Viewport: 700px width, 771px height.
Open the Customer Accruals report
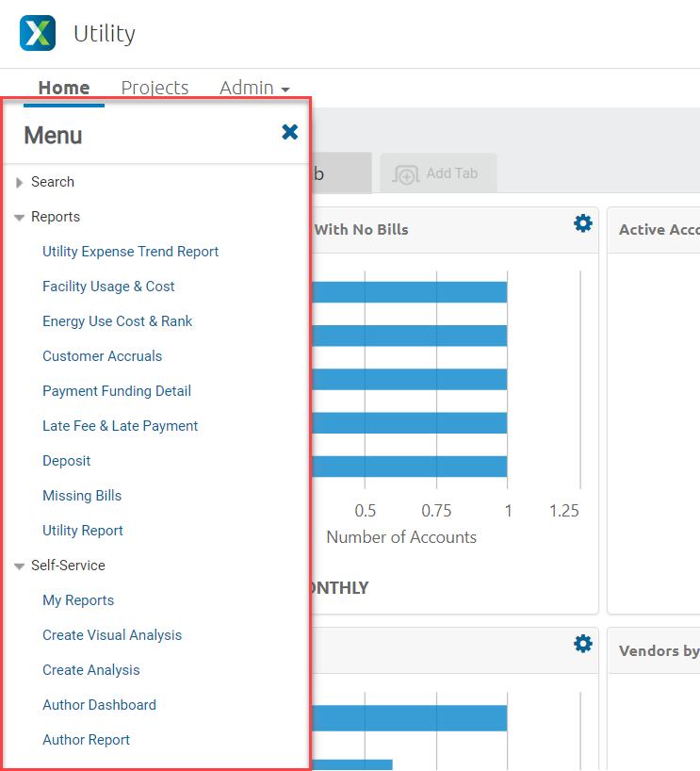coord(103,356)
